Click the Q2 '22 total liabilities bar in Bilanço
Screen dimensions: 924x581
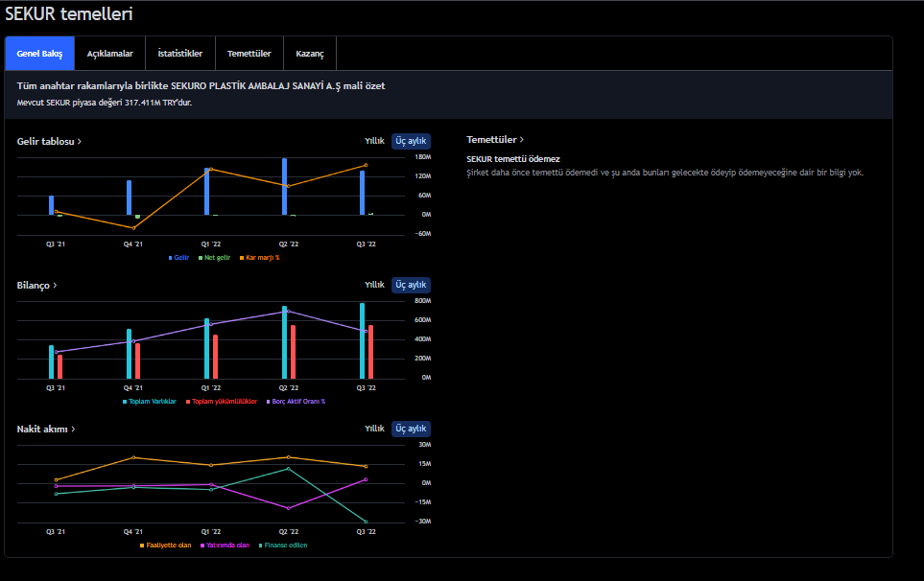293,352
